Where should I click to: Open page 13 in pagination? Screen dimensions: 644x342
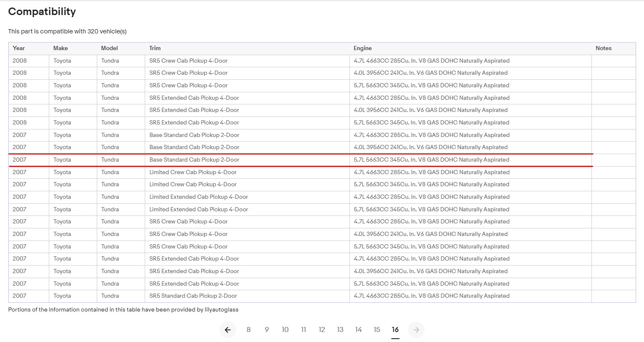pyautogui.click(x=340, y=330)
